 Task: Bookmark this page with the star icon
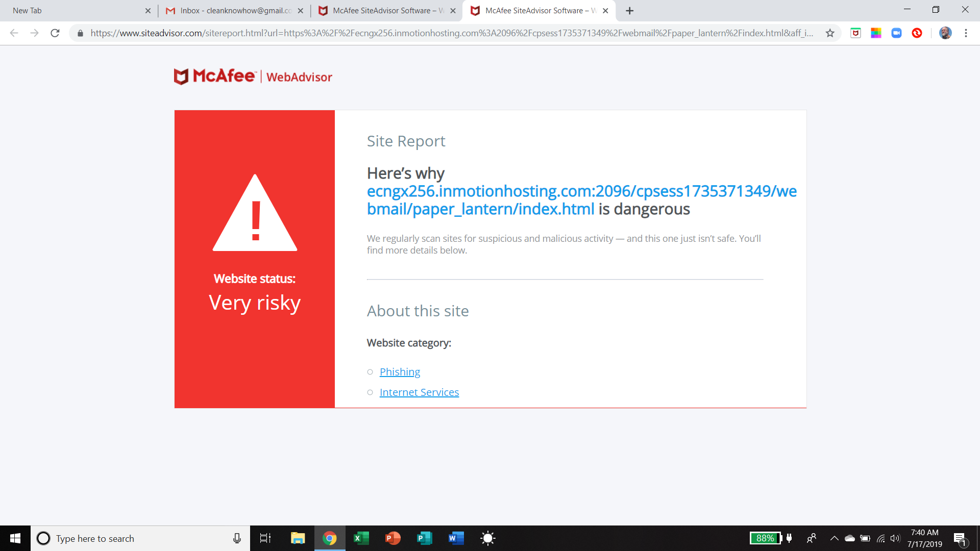[x=830, y=33]
